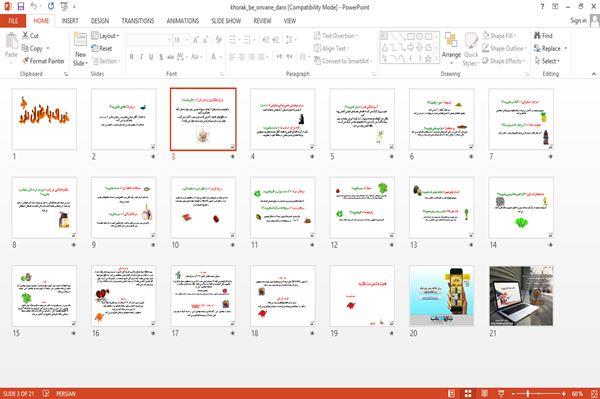Click the Find binoculars icon

[537, 36]
